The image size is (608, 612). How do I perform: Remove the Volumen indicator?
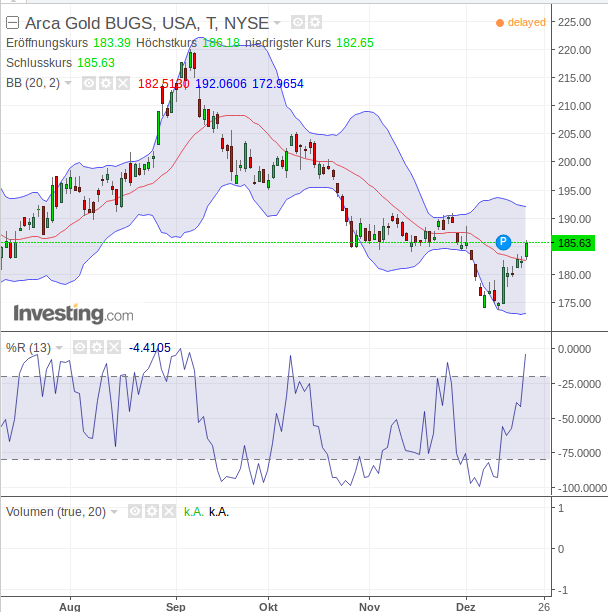169,511
